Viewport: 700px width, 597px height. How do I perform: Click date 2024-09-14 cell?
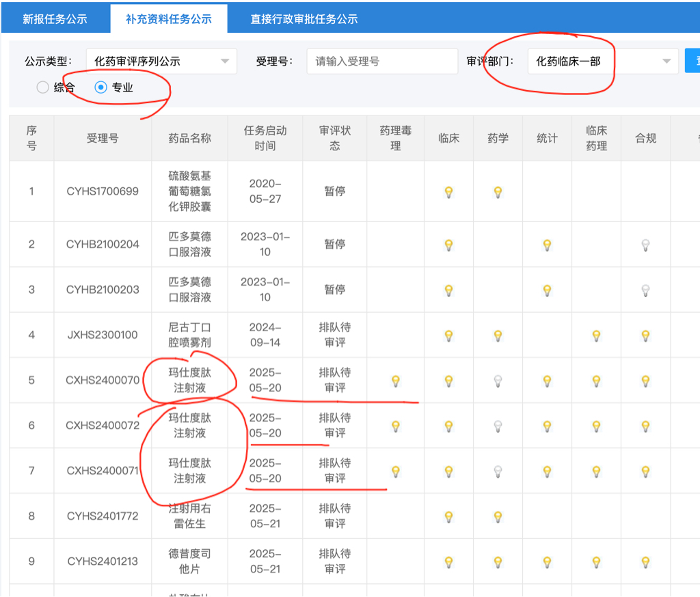tap(265, 335)
